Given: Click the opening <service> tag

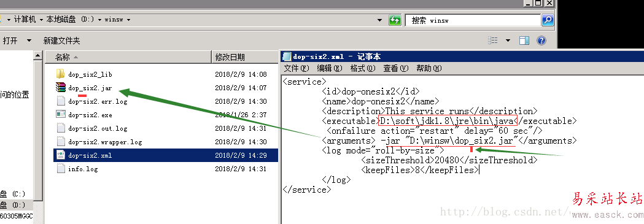Looking at the screenshot, I should (305, 82).
